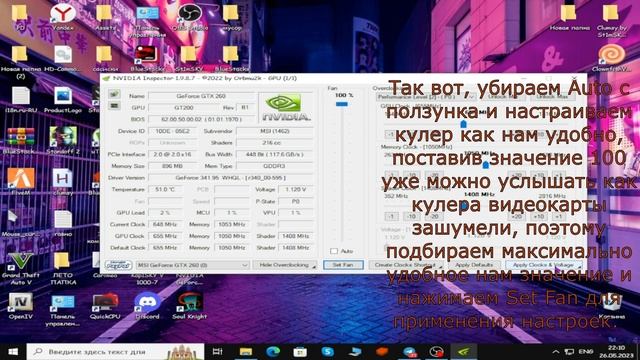Click the taskbar clock and date
This screenshot has width=640, height=360.
(x=616, y=351)
